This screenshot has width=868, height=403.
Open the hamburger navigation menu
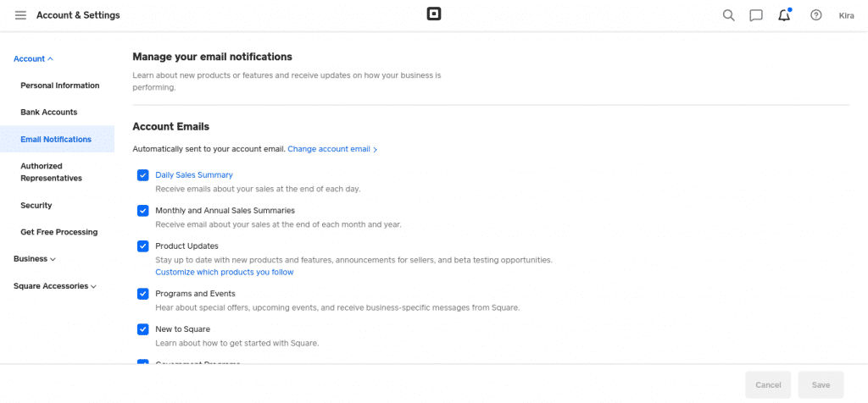tap(20, 15)
